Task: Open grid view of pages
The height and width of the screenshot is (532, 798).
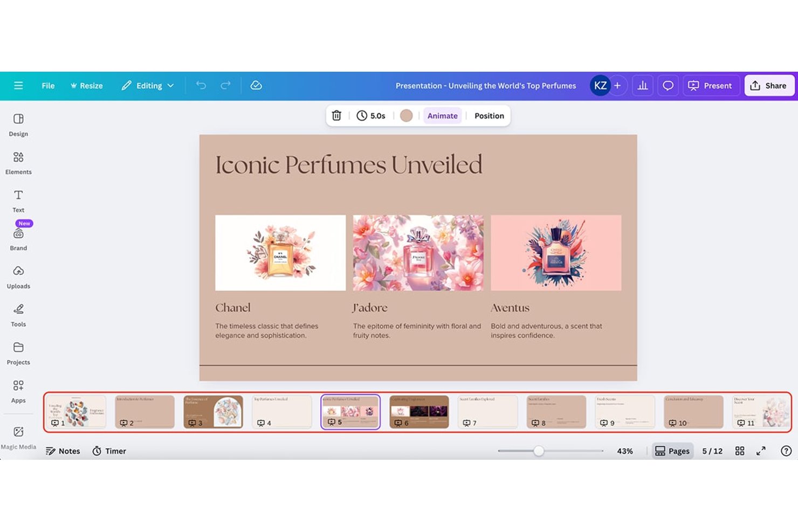Action: (x=740, y=451)
